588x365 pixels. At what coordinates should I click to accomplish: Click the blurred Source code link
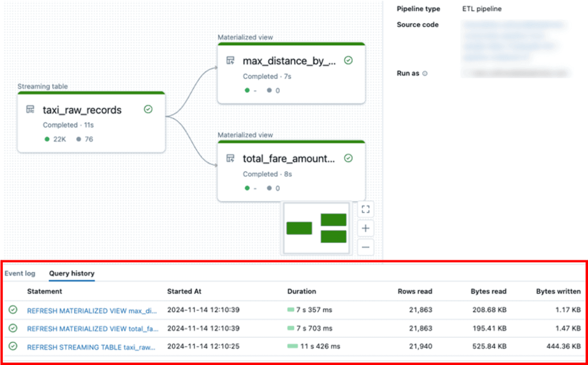coord(513,41)
